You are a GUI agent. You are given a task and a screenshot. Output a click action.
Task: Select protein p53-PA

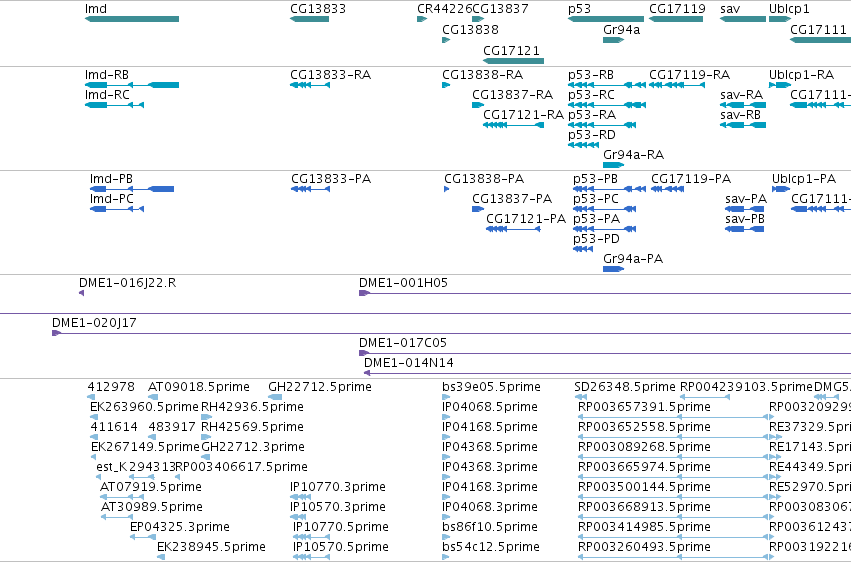(605, 229)
